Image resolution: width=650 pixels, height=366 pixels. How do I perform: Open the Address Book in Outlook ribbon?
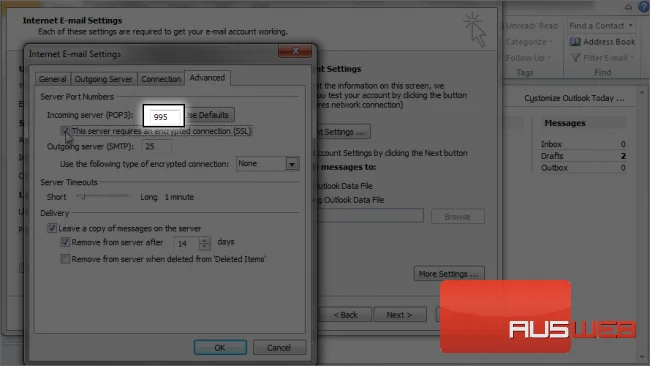[x=602, y=42]
